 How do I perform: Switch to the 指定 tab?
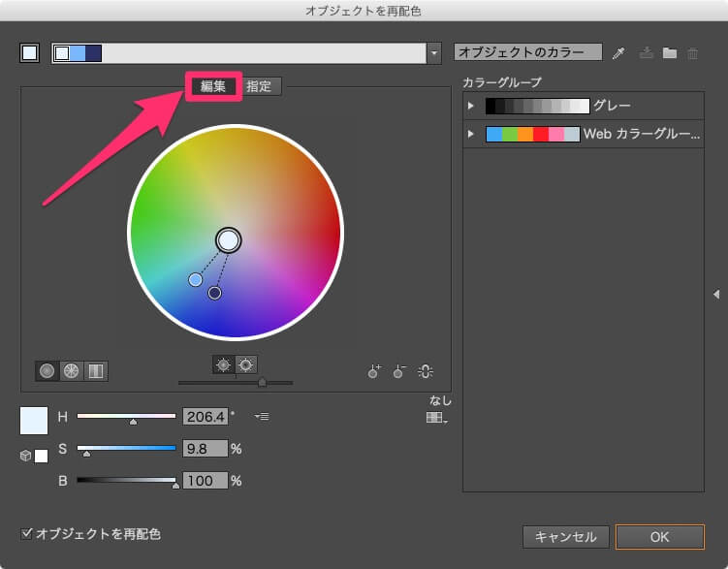pos(259,86)
